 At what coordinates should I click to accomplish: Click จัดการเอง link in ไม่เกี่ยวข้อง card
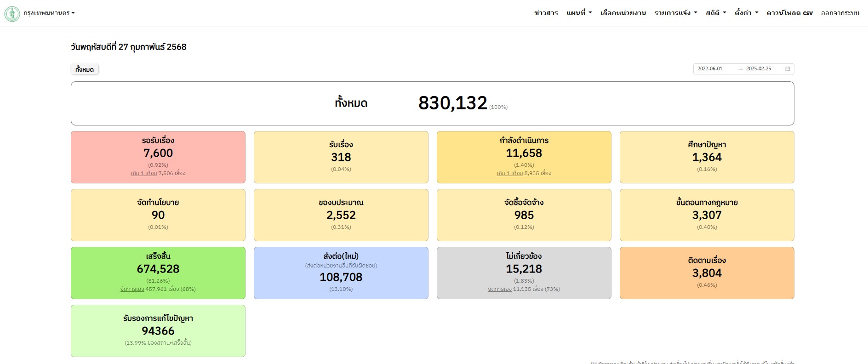pos(499,290)
